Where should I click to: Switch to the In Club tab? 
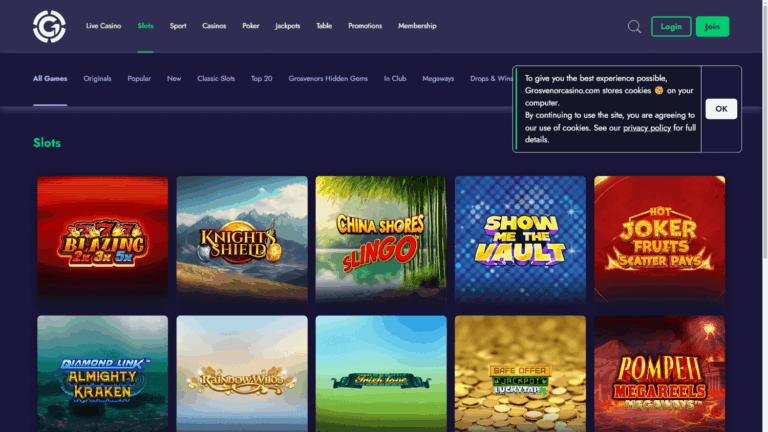click(x=395, y=78)
